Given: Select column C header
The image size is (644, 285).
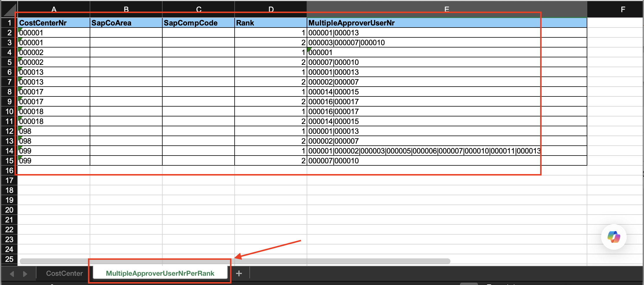Looking at the screenshot, I should (198, 9).
